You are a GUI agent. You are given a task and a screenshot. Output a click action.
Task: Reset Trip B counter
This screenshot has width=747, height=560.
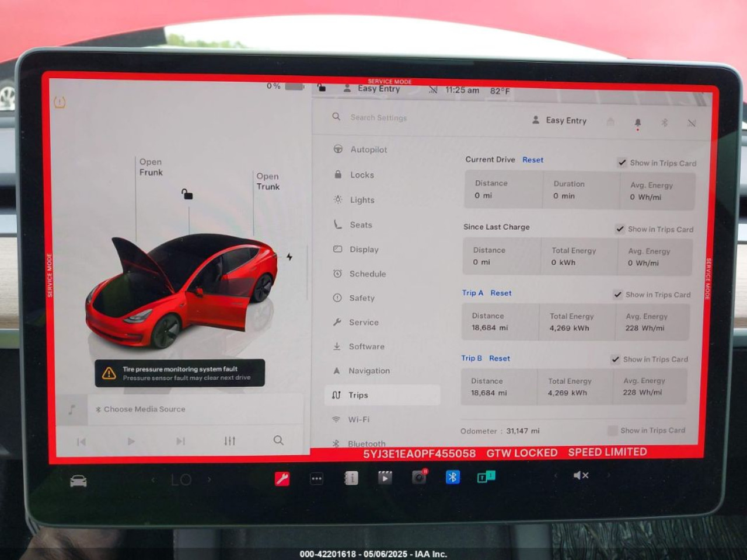point(500,358)
